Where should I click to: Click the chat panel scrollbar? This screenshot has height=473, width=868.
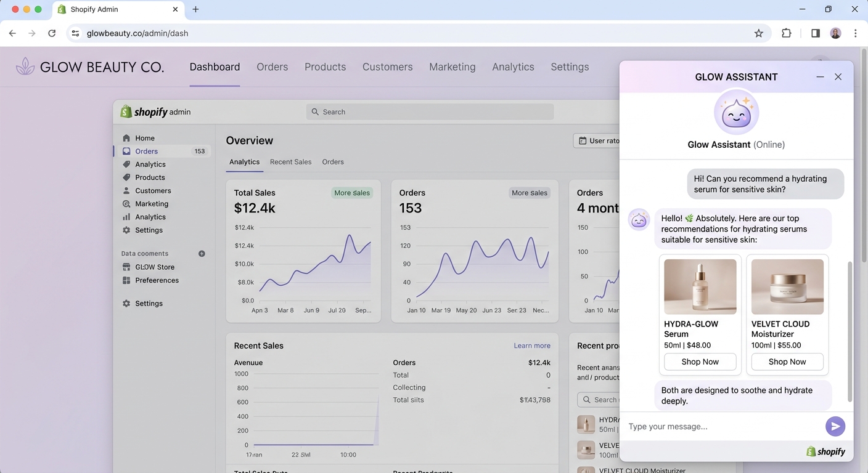tap(849, 331)
